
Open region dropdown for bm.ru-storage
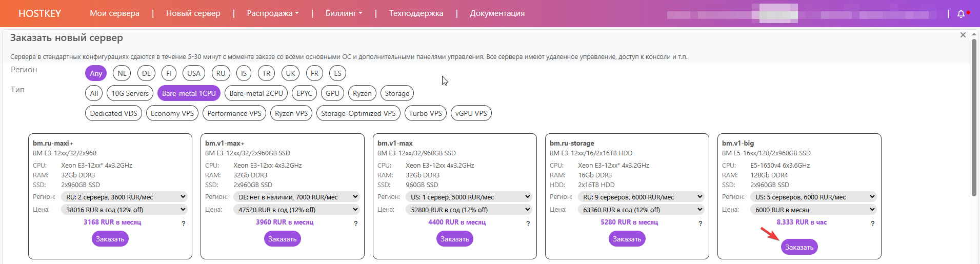point(642,197)
